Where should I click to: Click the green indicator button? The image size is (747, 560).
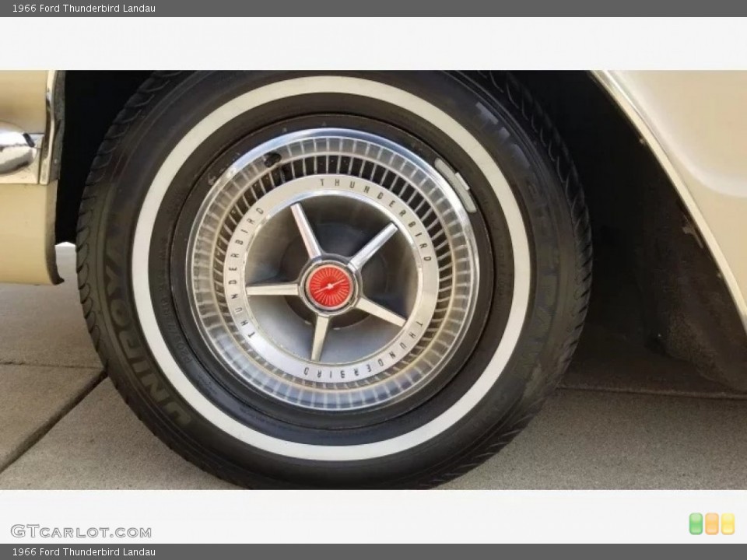[x=696, y=523]
